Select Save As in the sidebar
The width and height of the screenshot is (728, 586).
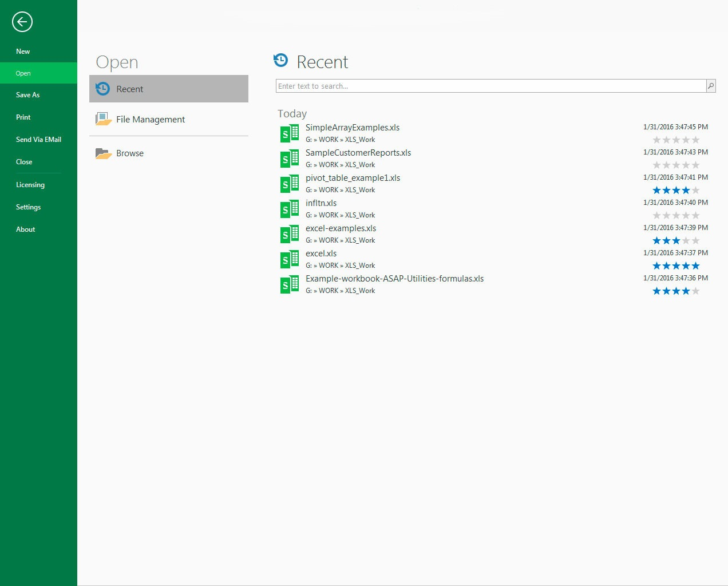click(27, 95)
